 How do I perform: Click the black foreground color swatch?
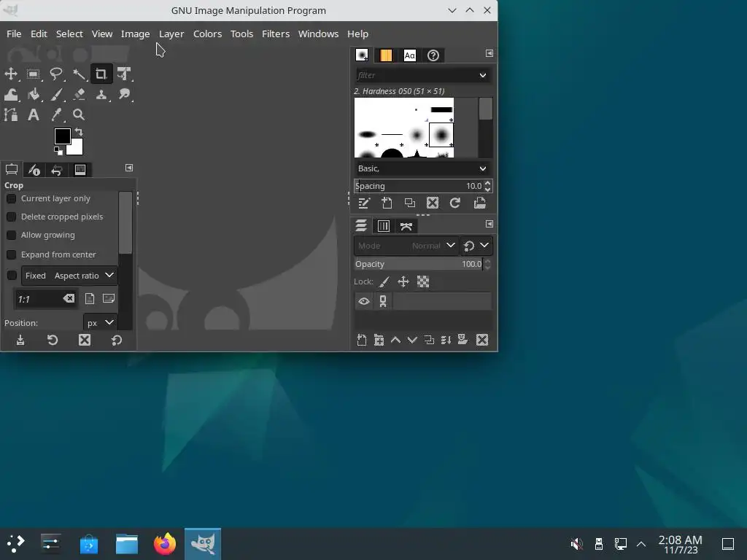pyautogui.click(x=61, y=135)
